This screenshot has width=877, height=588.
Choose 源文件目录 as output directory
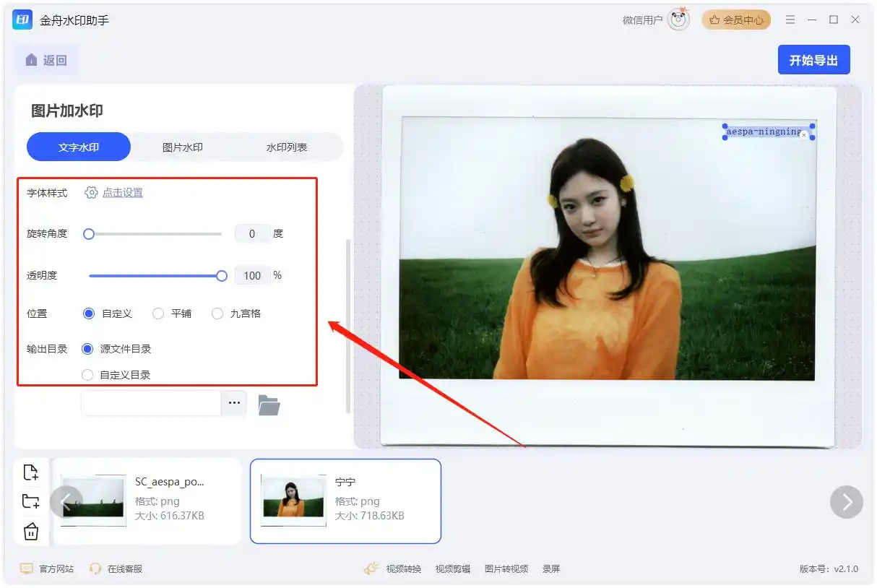tap(87, 349)
